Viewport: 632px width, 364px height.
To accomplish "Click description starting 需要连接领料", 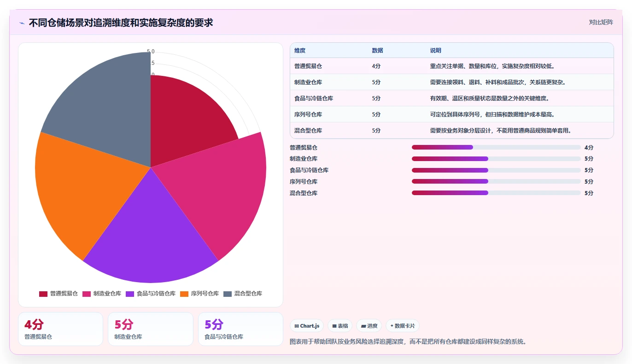I will 498,82.
